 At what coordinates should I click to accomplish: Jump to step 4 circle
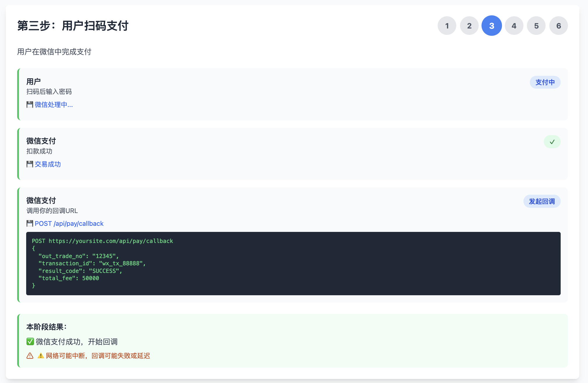(x=514, y=26)
